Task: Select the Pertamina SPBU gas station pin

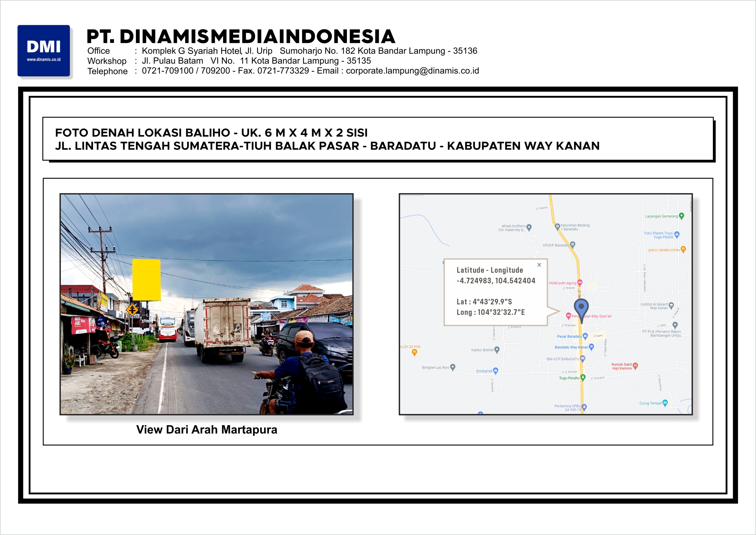Action: [584, 407]
